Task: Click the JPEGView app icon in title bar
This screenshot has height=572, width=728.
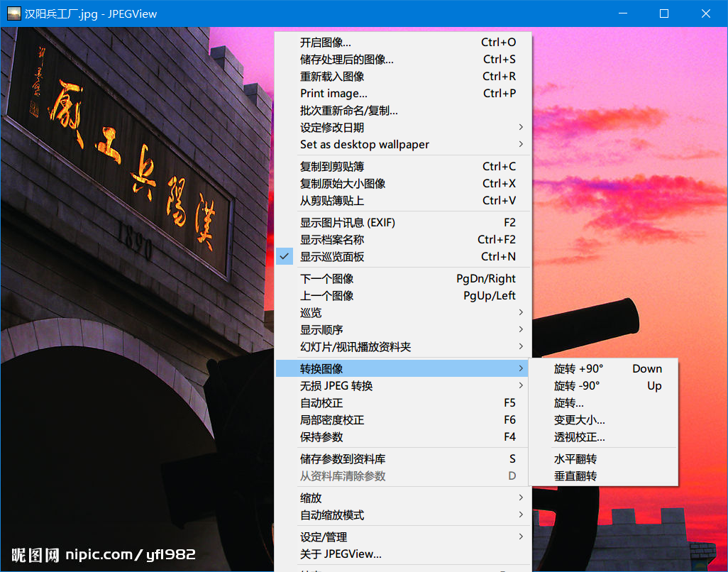Action: click(13, 13)
